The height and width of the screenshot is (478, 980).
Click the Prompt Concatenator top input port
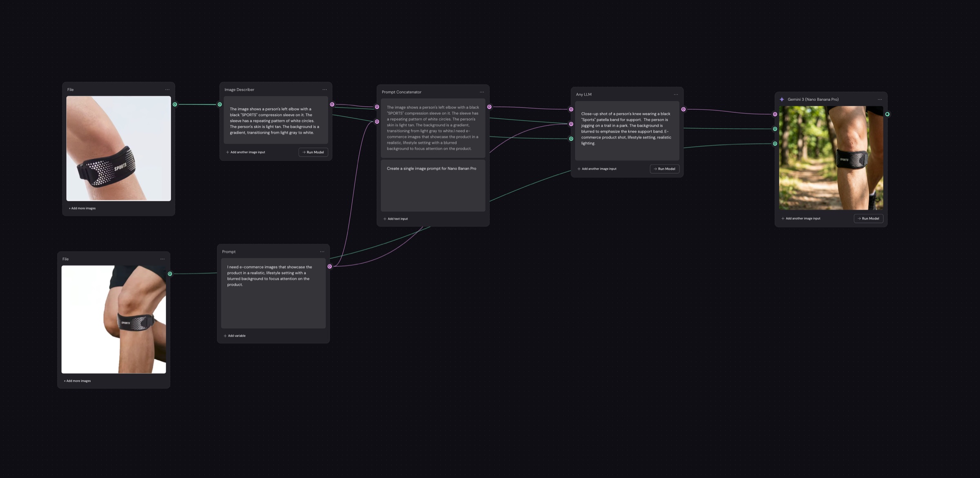pos(377,107)
